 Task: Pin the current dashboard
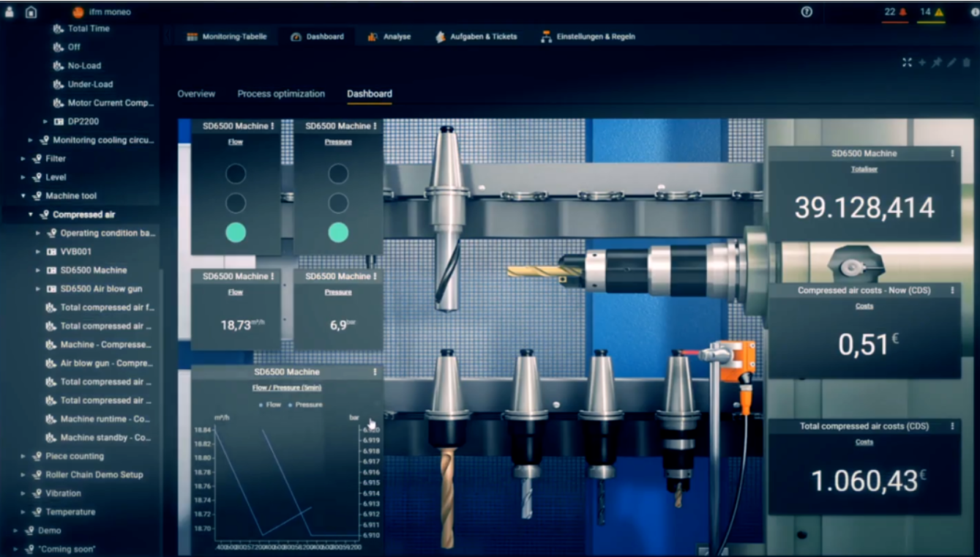[x=937, y=63]
